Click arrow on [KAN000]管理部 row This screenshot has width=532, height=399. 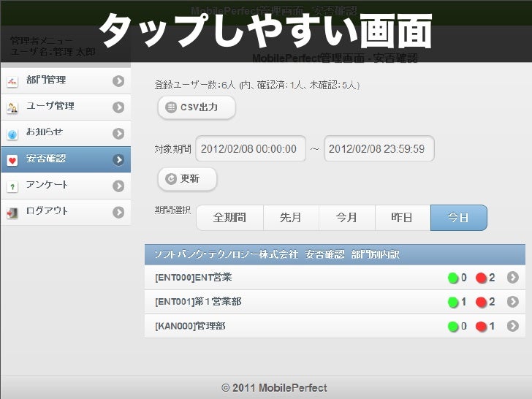coord(513,326)
